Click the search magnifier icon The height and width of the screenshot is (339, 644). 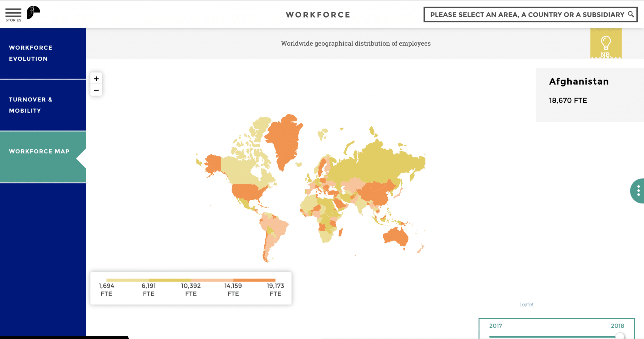[x=630, y=14]
